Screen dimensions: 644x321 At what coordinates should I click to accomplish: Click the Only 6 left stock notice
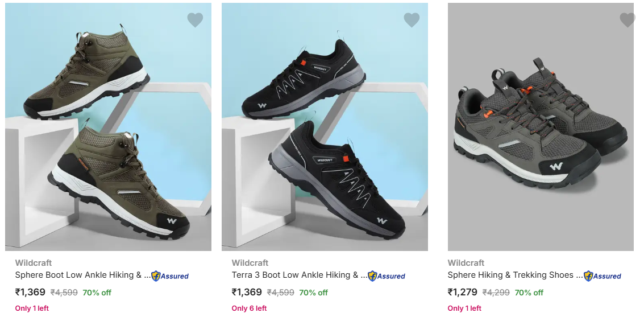[x=249, y=308]
